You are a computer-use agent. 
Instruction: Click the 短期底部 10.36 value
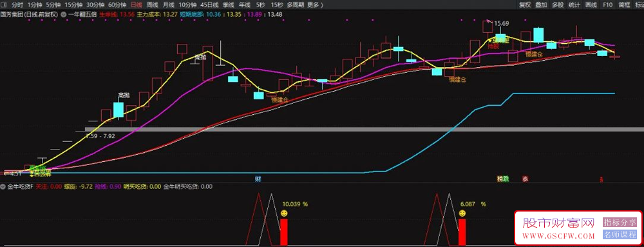[200, 14]
